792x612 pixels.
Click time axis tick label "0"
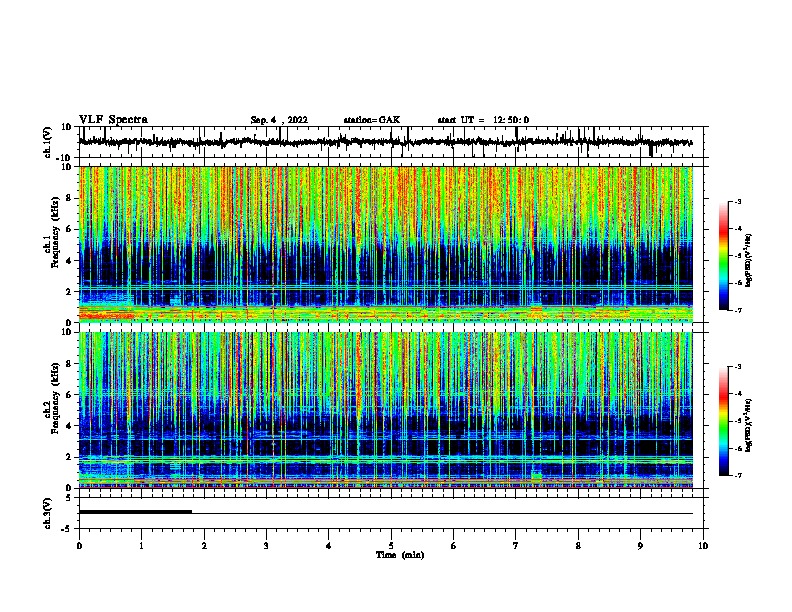tap(79, 546)
